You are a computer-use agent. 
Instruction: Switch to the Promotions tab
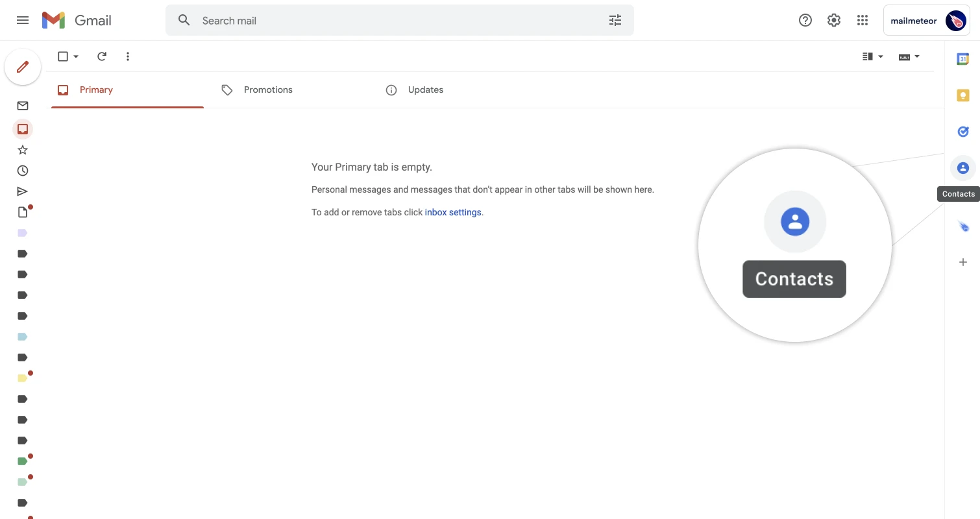tap(268, 90)
